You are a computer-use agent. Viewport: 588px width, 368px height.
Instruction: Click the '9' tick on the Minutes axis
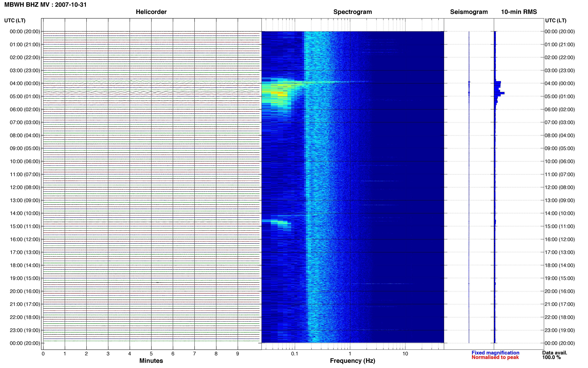pyautogui.click(x=237, y=354)
